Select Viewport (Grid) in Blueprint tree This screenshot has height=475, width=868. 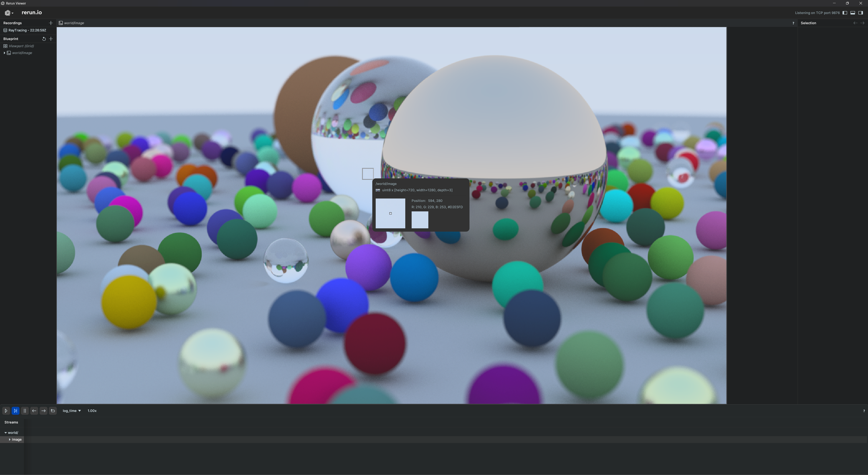tap(21, 46)
